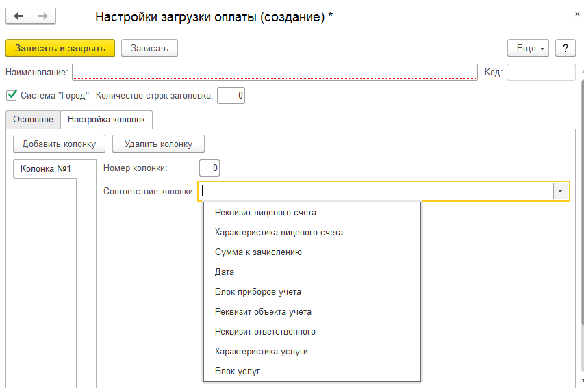
Task: Toggle the Система "Город" checkbox
Action: click(x=12, y=95)
